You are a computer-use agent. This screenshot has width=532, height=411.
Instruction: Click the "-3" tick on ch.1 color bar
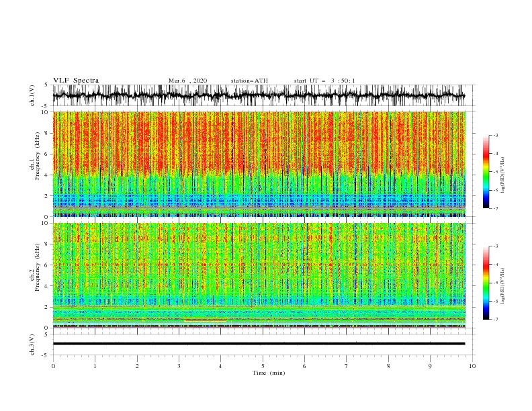[495, 135]
